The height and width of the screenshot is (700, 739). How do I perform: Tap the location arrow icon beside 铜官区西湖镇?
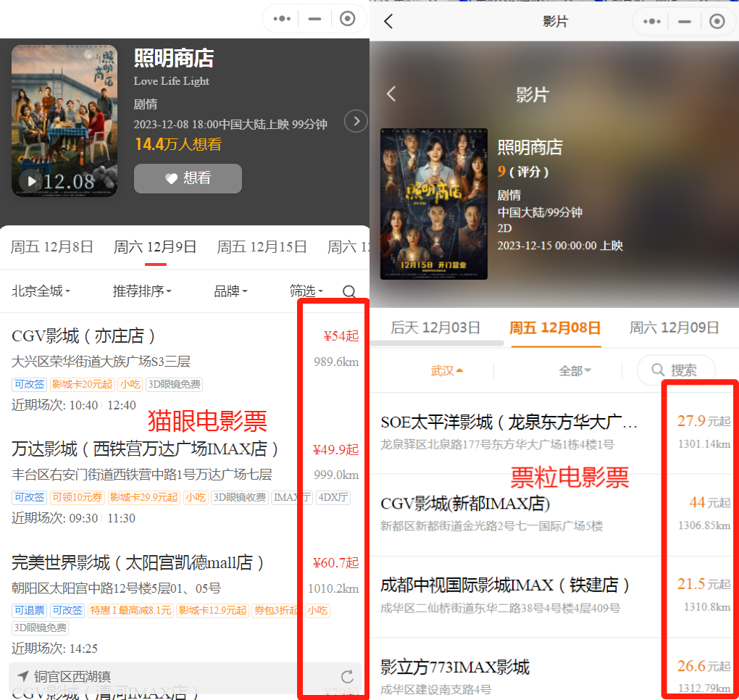22,676
